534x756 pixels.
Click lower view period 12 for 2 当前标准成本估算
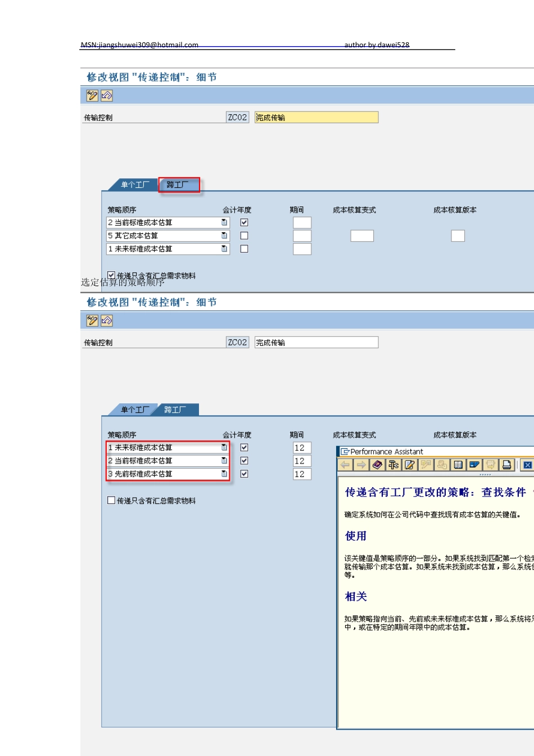(302, 461)
